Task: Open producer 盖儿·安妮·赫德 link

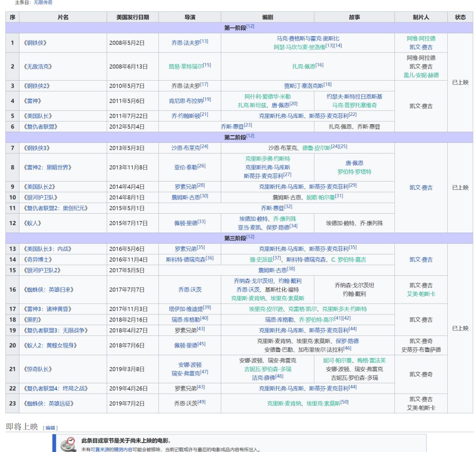Action: (421, 75)
